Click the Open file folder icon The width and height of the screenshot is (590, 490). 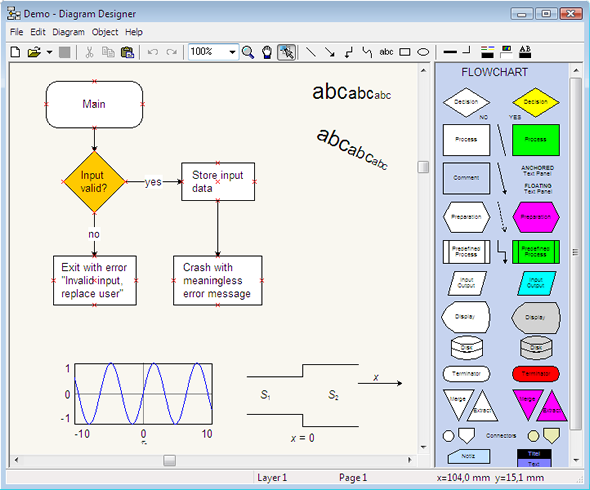tap(34, 52)
